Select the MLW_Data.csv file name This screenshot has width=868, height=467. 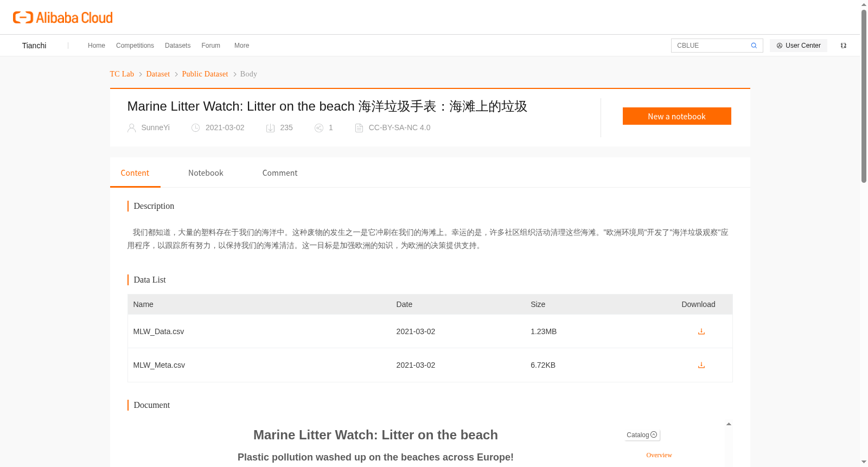coord(158,331)
